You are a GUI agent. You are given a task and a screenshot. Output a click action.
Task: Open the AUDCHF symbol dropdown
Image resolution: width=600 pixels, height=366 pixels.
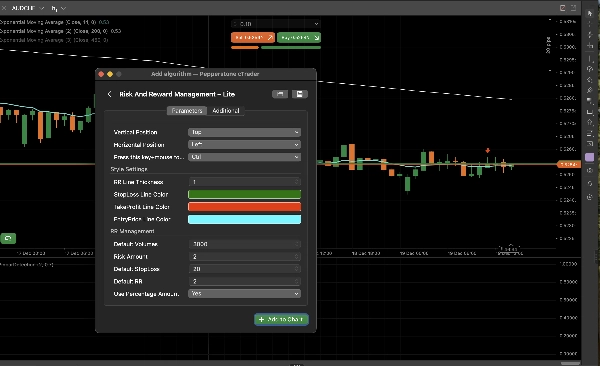click(x=28, y=8)
